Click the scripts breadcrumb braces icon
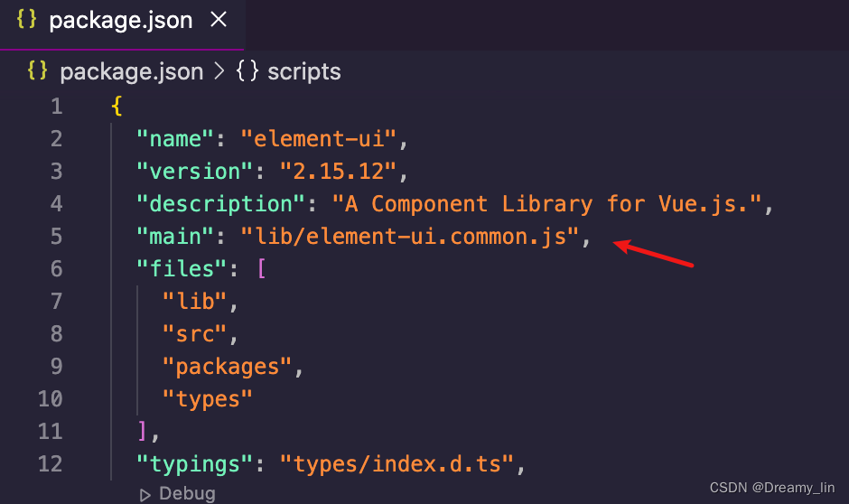The image size is (849, 504). pos(247,71)
